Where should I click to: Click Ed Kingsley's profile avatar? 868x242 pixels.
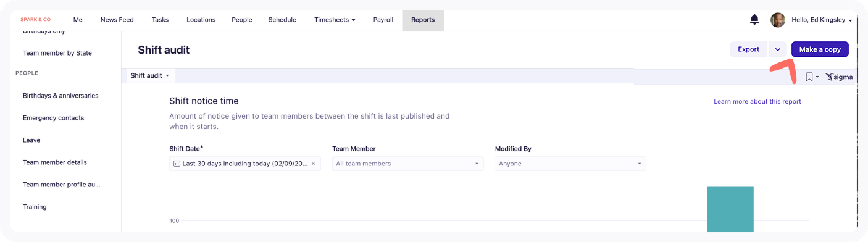pos(778,20)
